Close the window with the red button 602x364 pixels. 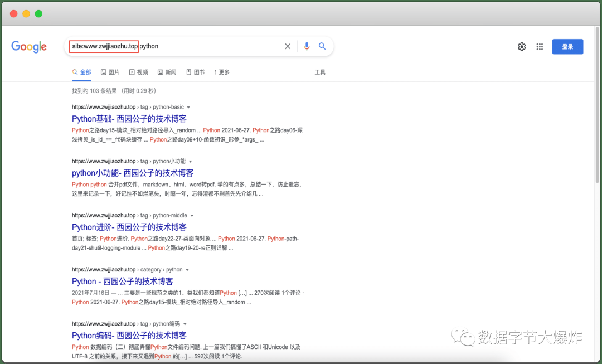tap(14, 14)
